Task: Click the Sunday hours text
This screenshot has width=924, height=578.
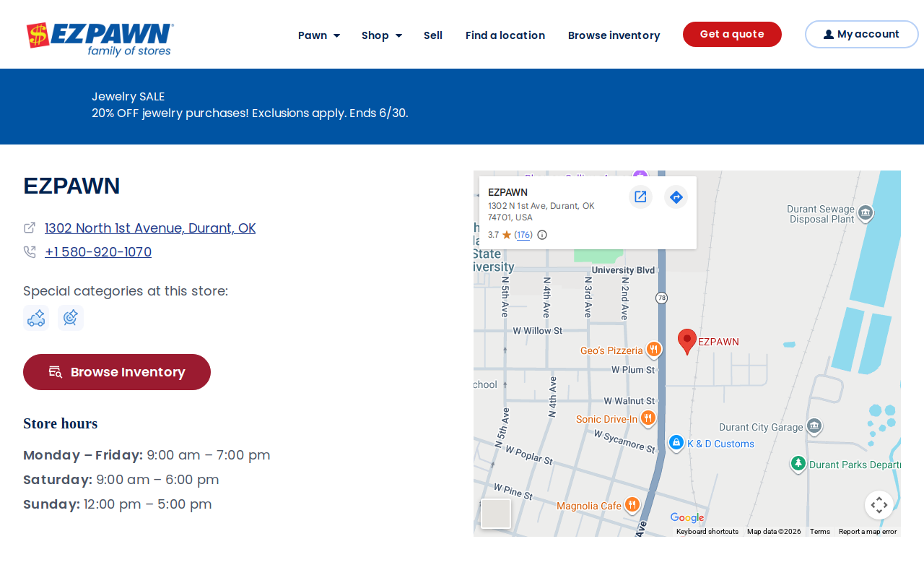Action: pos(118,504)
